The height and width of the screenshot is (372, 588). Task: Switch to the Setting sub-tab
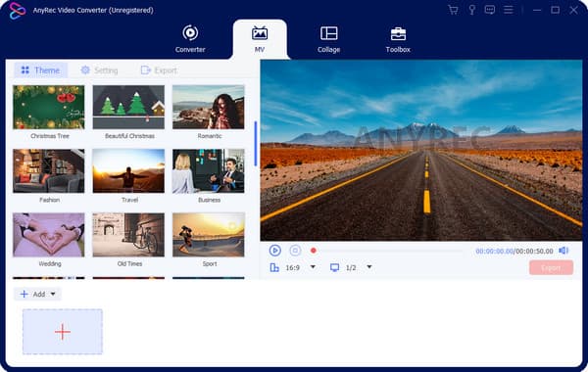pos(100,70)
